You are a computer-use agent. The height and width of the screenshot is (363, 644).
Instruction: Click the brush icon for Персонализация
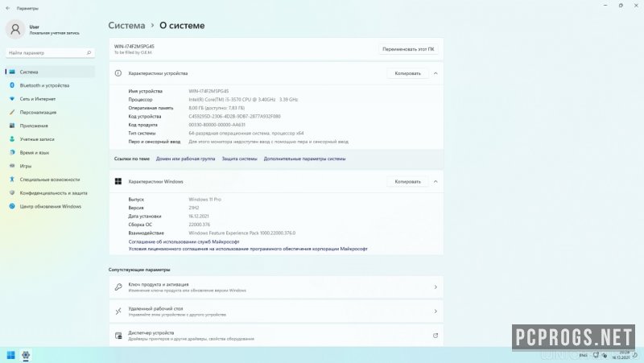coord(12,112)
